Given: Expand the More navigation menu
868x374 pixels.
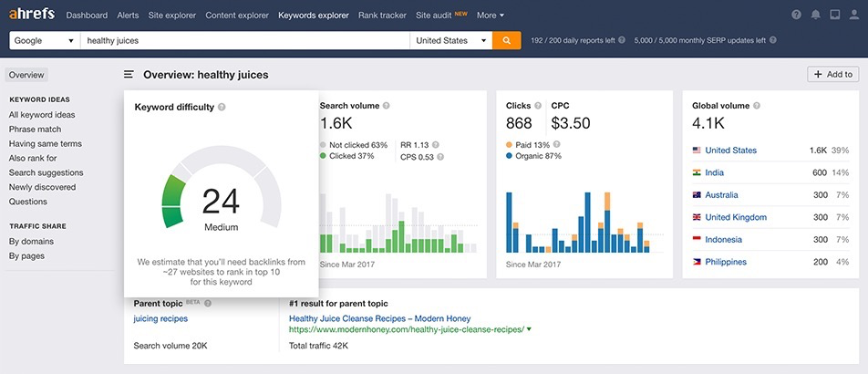Looking at the screenshot, I should coord(491,16).
